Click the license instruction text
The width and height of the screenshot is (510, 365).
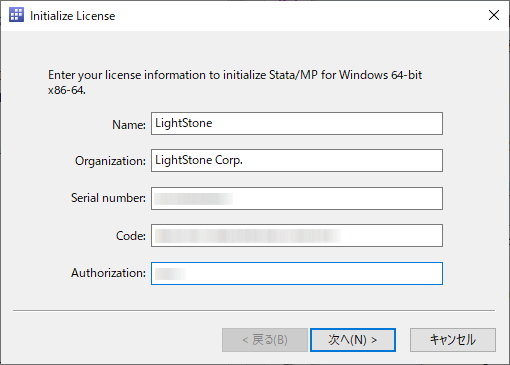235,82
